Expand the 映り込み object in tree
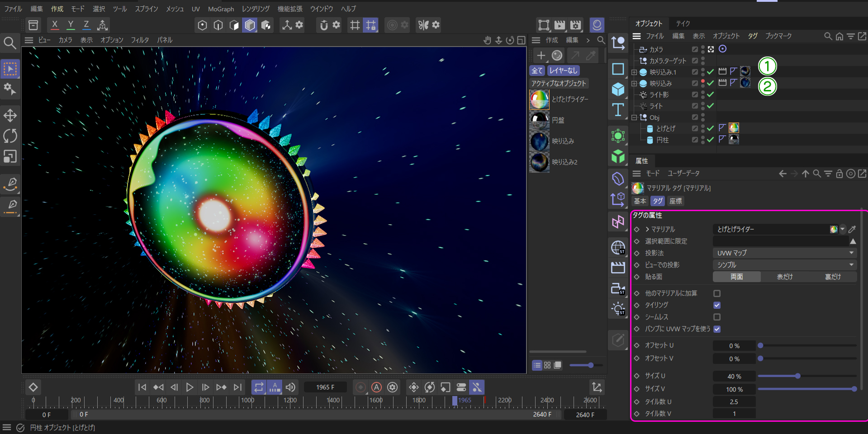Viewport: 868px width, 434px height. pyautogui.click(x=634, y=83)
